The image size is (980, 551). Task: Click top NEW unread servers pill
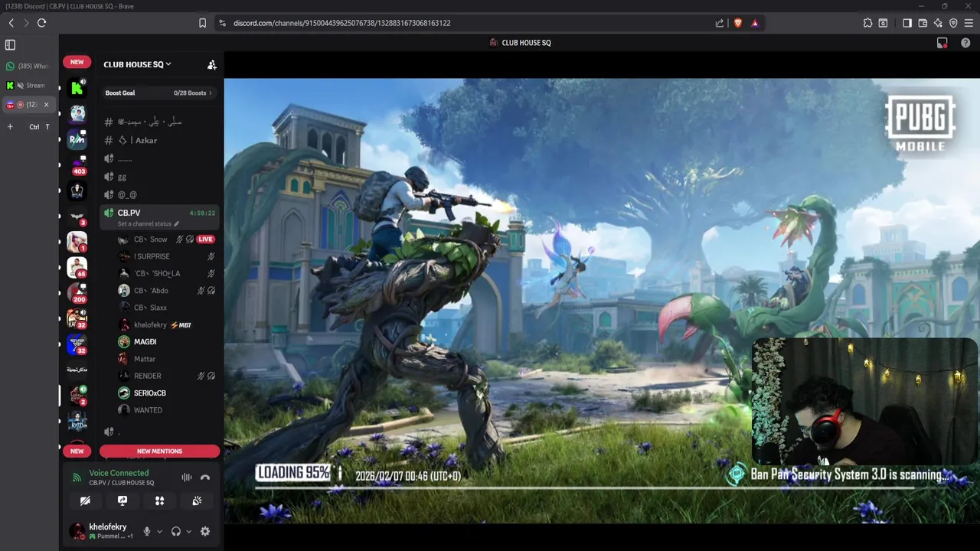click(x=77, y=62)
